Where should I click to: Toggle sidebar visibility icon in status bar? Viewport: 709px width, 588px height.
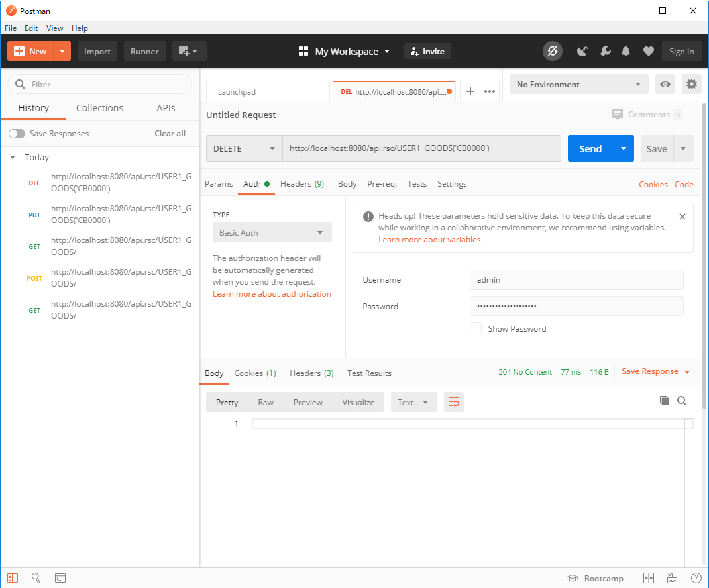click(x=13, y=578)
